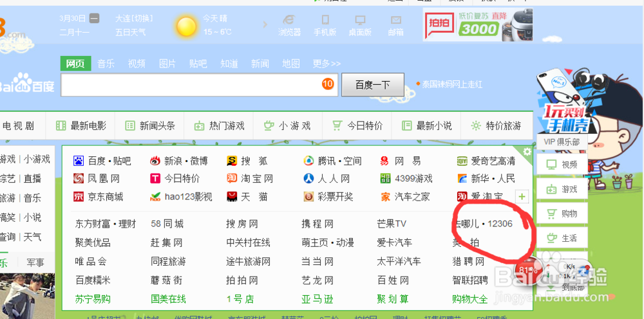
Task: Open the 芒果TV link
Action: [392, 224]
